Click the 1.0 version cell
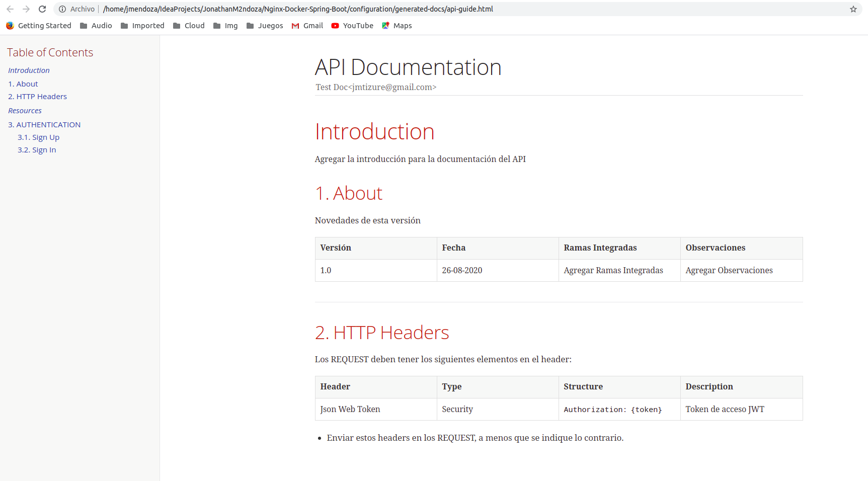The height and width of the screenshot is (481, 868). click(376, 271)
